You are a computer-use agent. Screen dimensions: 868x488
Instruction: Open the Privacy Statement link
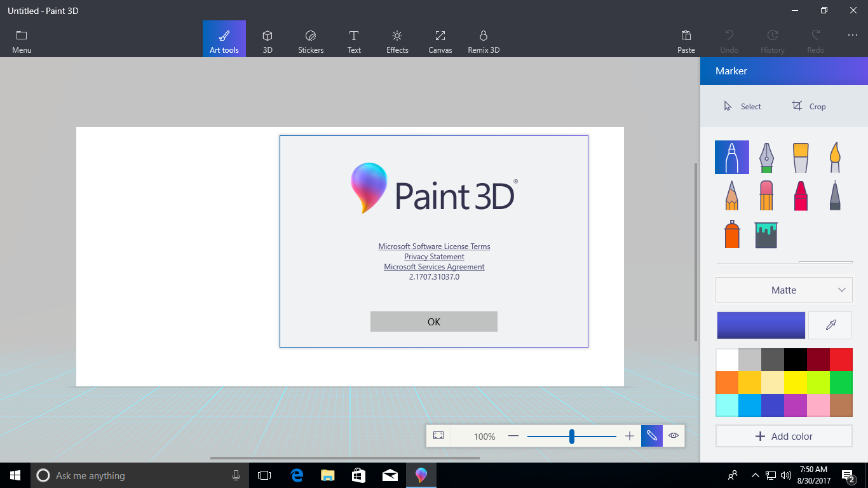434,257
